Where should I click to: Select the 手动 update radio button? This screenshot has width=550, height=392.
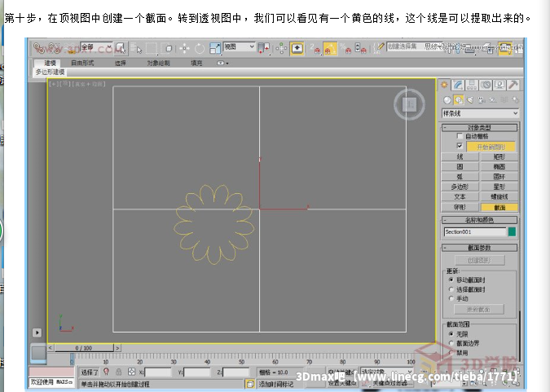point(451,298)
